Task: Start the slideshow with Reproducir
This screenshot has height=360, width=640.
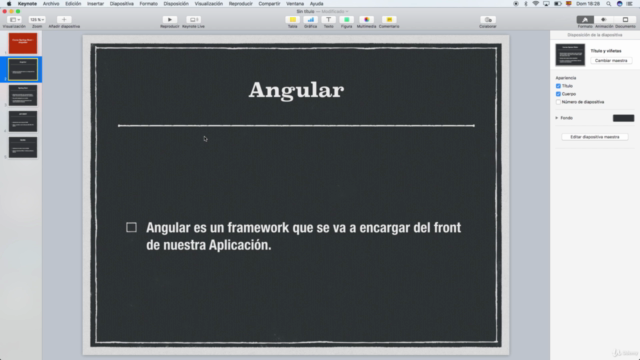Action: tap(170, 20)
